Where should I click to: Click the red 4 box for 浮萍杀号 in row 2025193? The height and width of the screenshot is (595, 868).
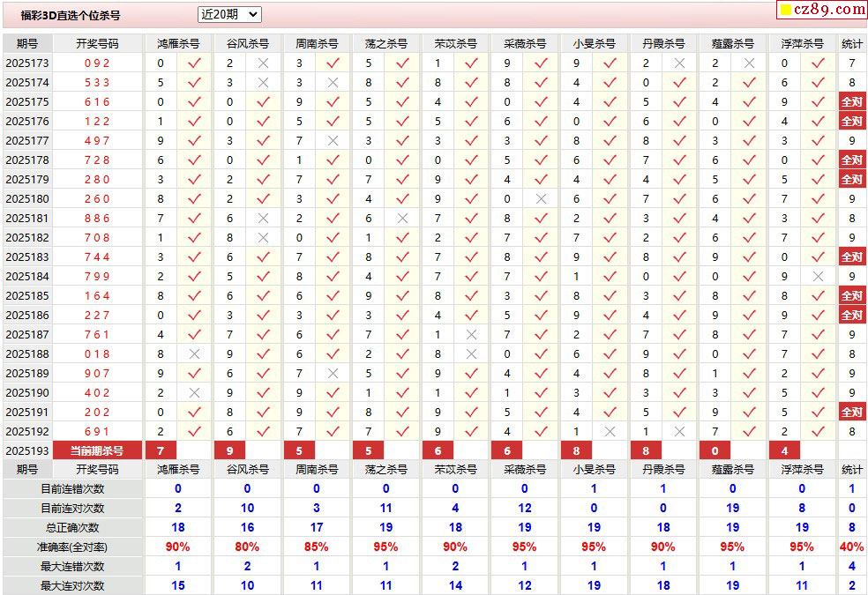[x=784, y=450]
